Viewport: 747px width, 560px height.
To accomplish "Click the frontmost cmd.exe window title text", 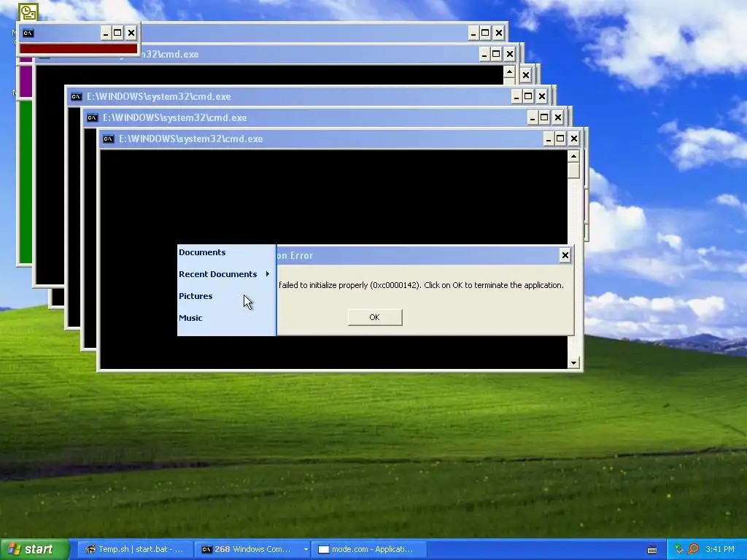I will coord(190,139).
